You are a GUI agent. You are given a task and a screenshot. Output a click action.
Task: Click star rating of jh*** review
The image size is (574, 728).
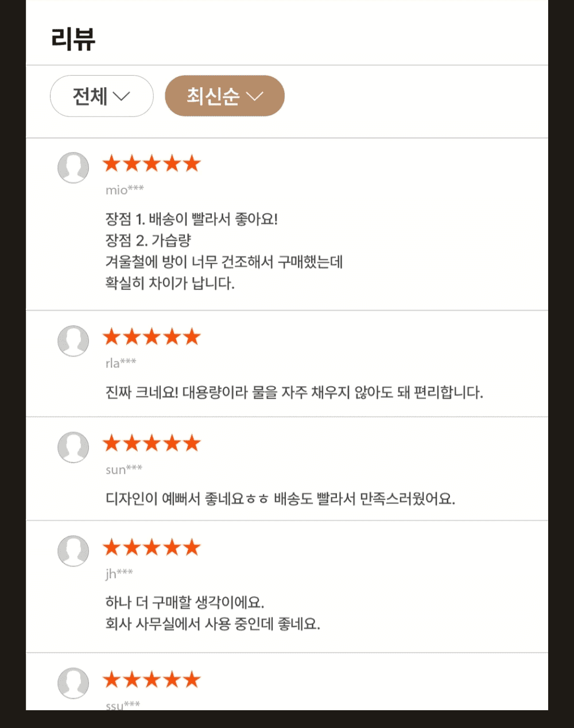152,547
